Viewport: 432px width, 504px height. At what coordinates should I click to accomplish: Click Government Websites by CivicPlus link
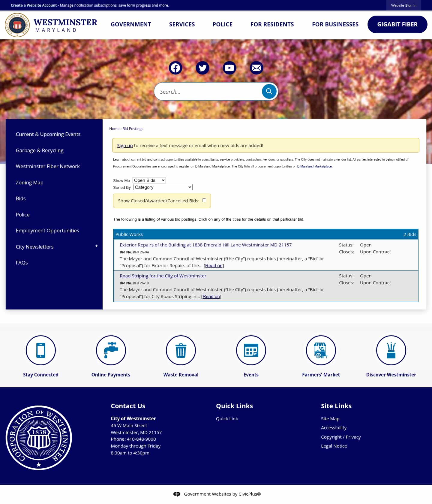pos(222,494)
